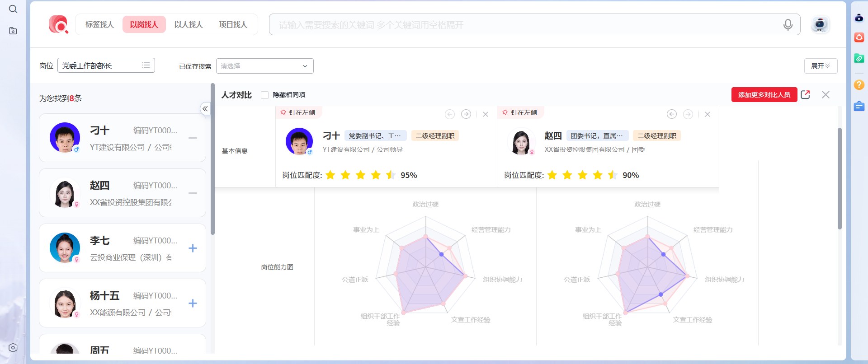The image size is (868, 364).
Task: Close the 人才对比 panel
Action: click(x=826, y=94)
